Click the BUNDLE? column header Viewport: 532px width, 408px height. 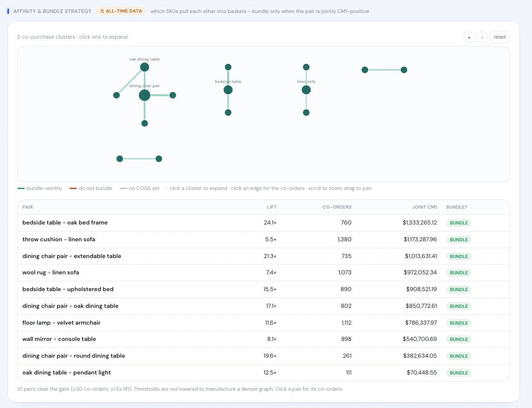click(457, 207)
